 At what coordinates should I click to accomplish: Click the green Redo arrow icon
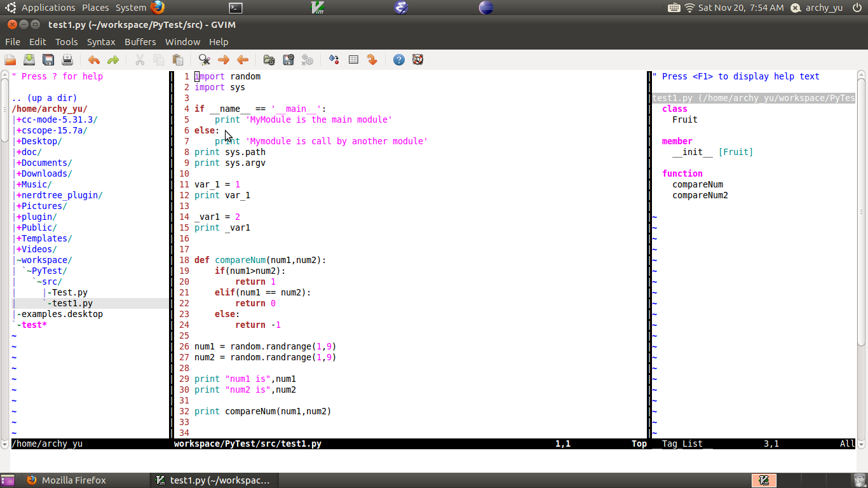click(x=113, y=60)
